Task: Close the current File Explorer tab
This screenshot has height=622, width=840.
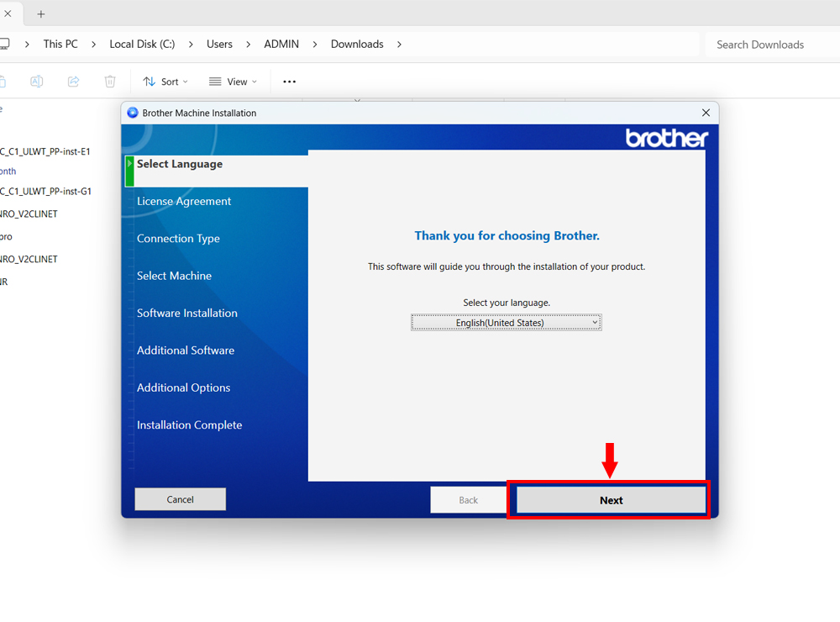Action: [x=8, y=14]
